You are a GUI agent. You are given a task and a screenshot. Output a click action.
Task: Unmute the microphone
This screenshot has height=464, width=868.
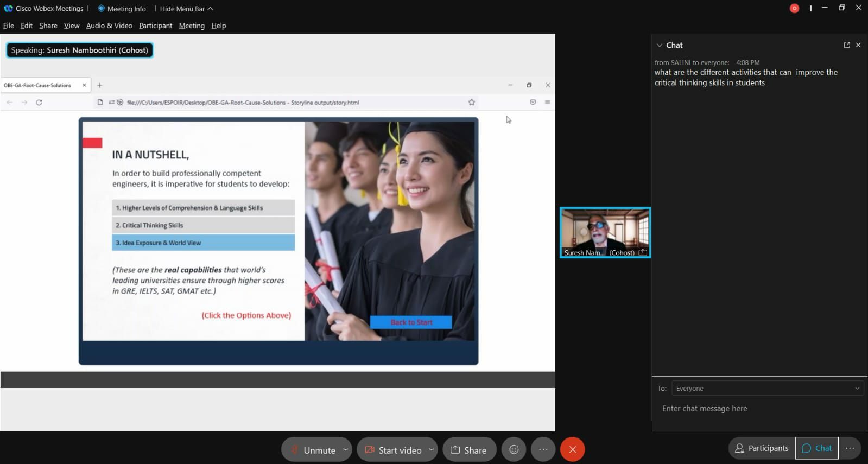click(x=313, y=450)
